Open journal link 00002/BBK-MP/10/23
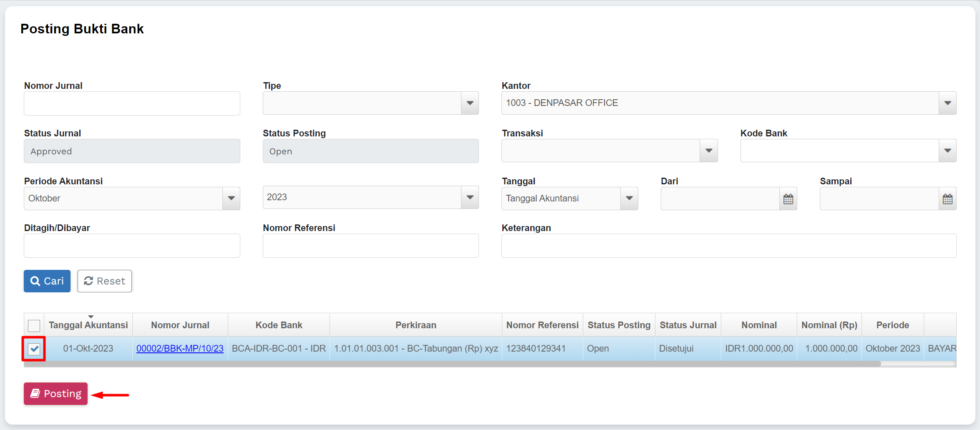The height and width of the screenshot is (430, 980). click(x=180, y=349)
